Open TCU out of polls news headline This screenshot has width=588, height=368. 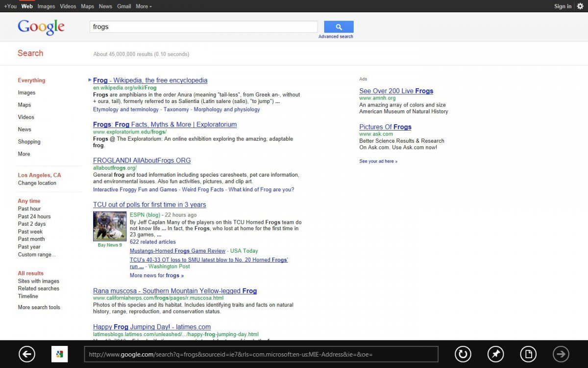click(149, 205)
